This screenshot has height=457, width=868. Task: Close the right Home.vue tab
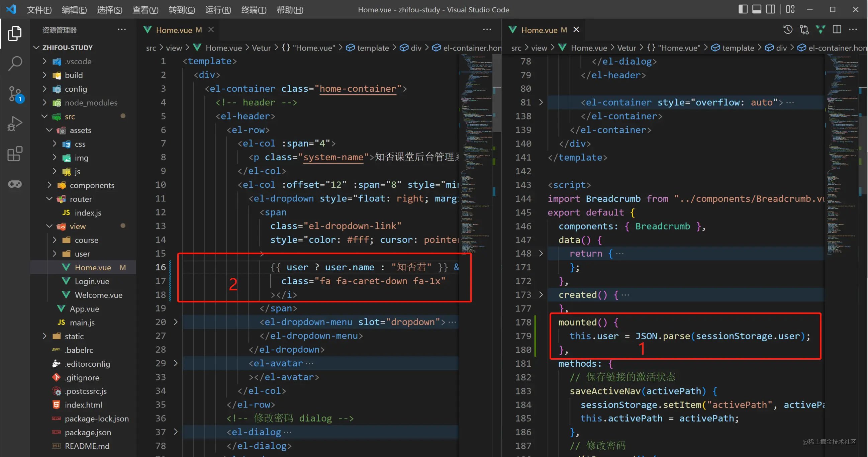[x=576, y=30]
